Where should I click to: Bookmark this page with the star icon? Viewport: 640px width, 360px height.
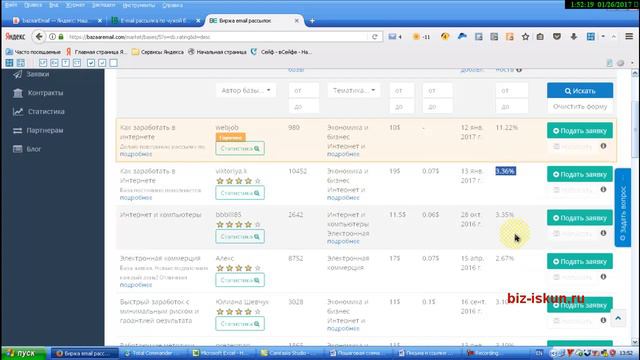pyautogui.click(x=525, y=37)
